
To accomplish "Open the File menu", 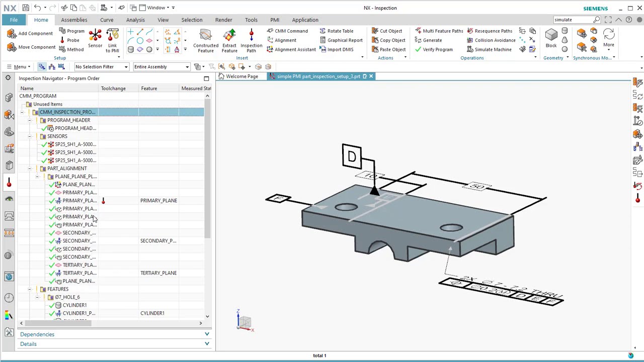I will pos(14,20).
